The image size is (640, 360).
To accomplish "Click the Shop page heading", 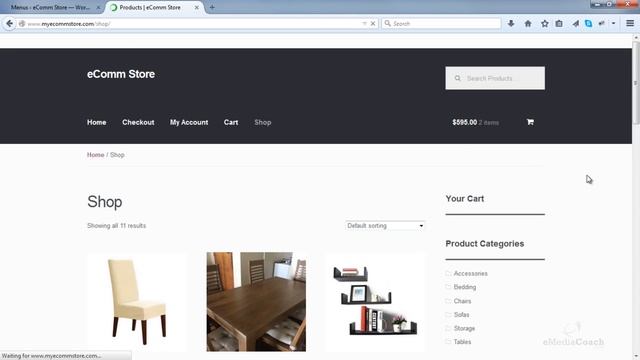I will pyautogui.click(x=104, y=202).
